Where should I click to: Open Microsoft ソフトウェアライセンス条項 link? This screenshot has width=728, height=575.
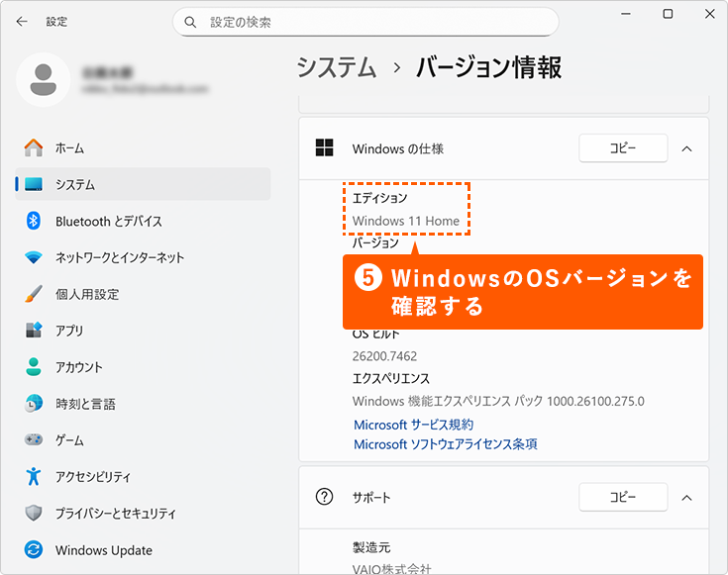click(445, 444)
